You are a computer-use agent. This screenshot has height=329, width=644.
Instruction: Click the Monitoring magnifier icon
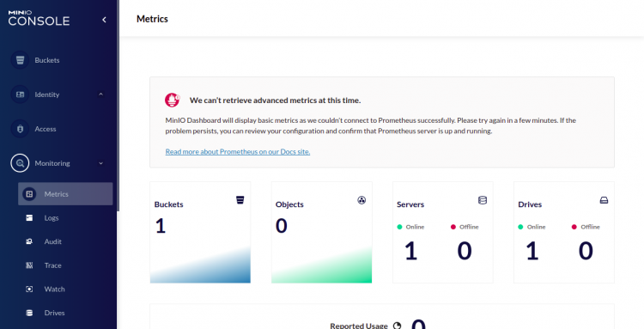pyautogui.click(x=20, y=163)
